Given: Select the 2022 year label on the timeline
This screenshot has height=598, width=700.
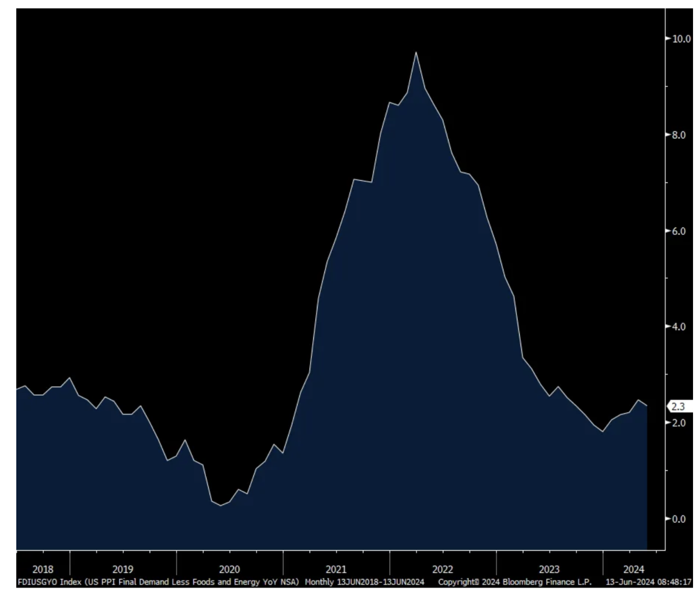Looking at the screenshot, I should click(443, 569).
